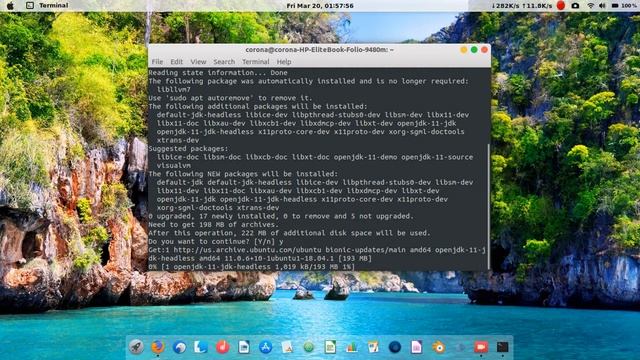Open Finder file manager in dock
The image size is (640, 360).
tap(200, 347)
